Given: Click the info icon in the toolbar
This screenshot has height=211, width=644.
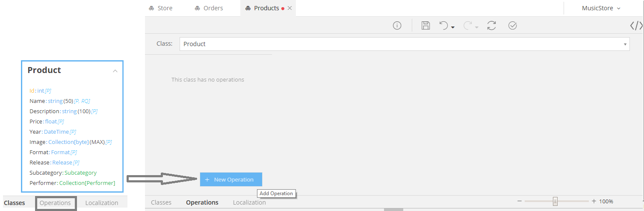Looking at the screenshot, I should click(x=397, y=26).
